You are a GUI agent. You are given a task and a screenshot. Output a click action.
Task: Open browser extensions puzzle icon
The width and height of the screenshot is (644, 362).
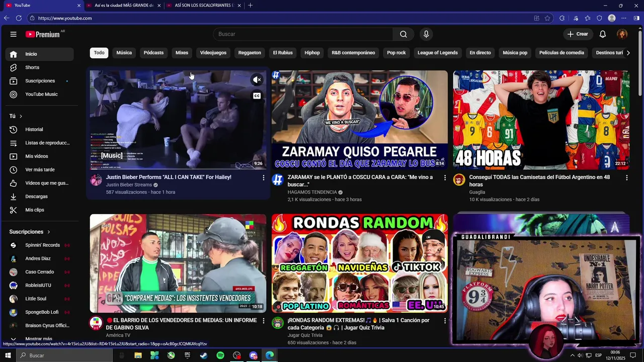562,18
